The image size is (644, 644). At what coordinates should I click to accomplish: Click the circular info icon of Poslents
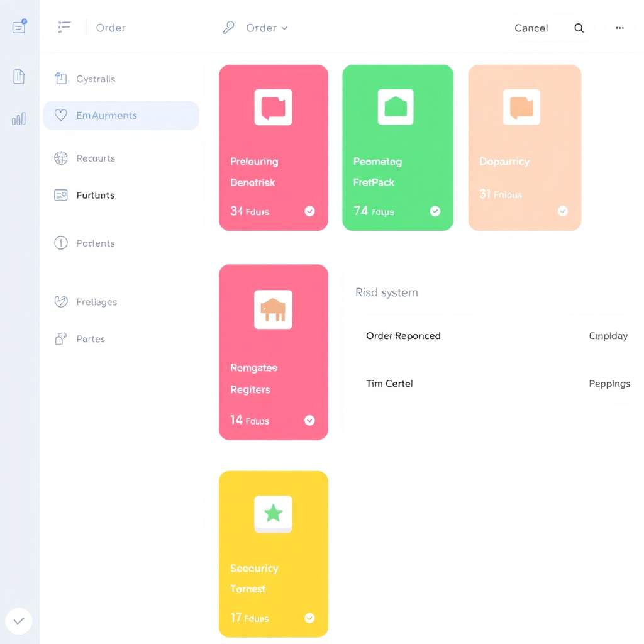coord(61,243)
